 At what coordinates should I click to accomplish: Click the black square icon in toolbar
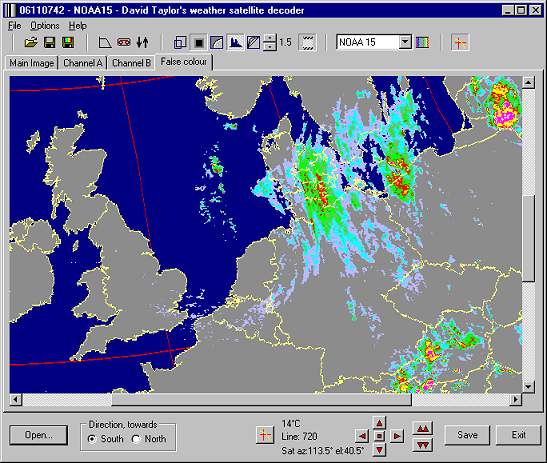click(x=199, y=43)
